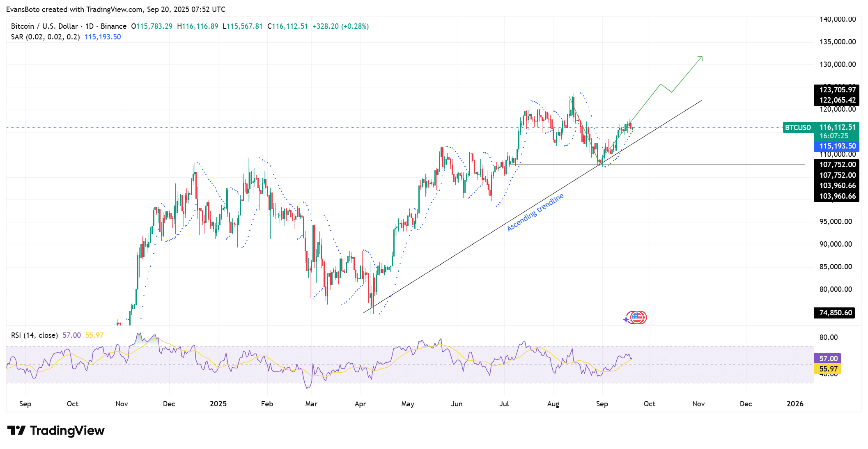868x449 pixels.
Task: Select the Ascending trendline text label
Action: tap(535, 213)
